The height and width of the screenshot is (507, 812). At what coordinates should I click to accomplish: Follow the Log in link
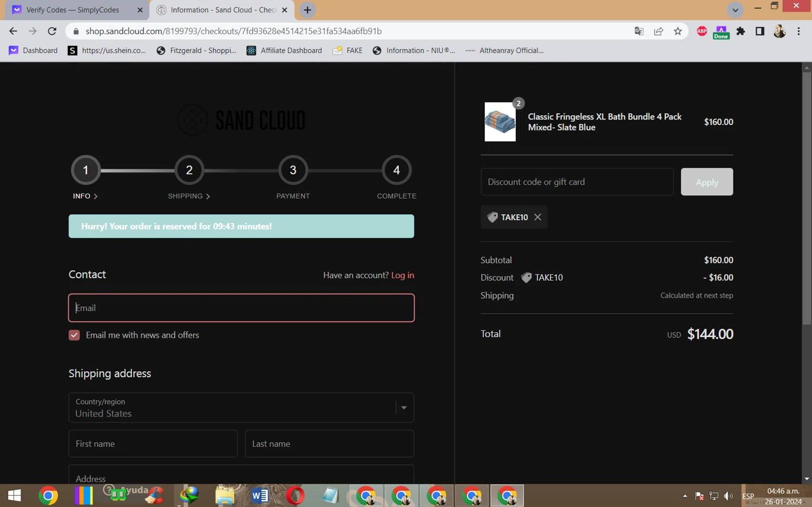pyautogui.click(x=403, y=275)
